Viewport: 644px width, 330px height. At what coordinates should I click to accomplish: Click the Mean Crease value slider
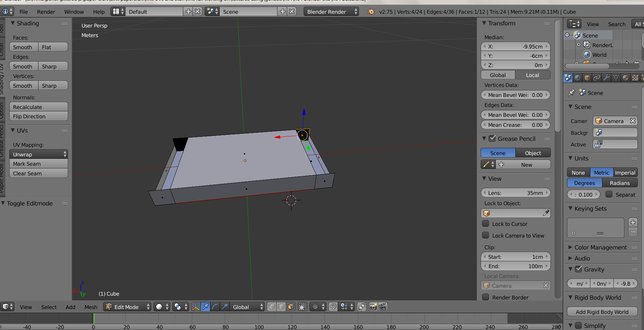point(515,125)
